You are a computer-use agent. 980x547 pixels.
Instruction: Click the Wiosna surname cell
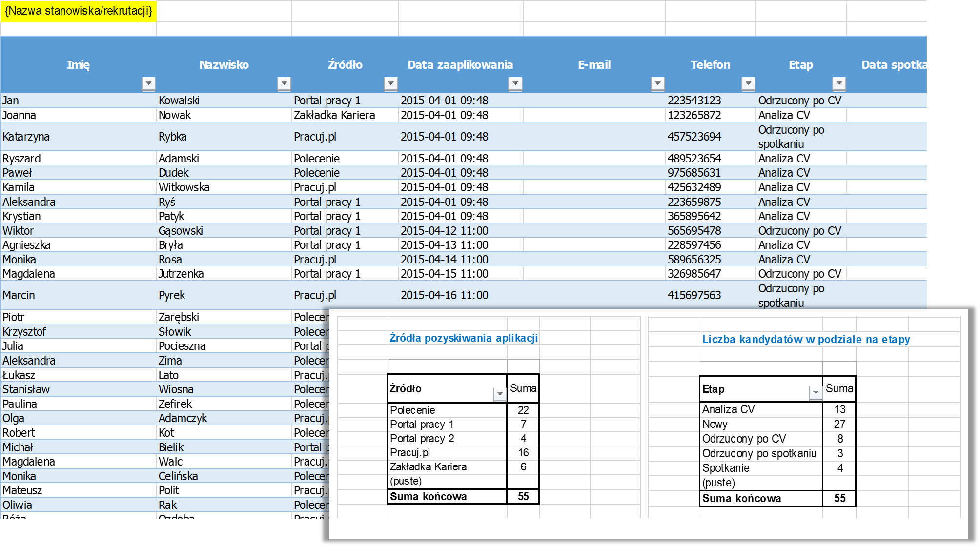click(x=224, y=389)
